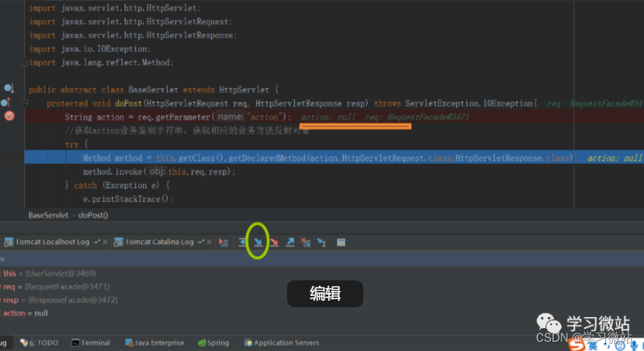Image resolution: width=644 pixels, height=351 pixels.
Task: Switch to Tomcat Catalina Log tab
Action: [159, 242]
